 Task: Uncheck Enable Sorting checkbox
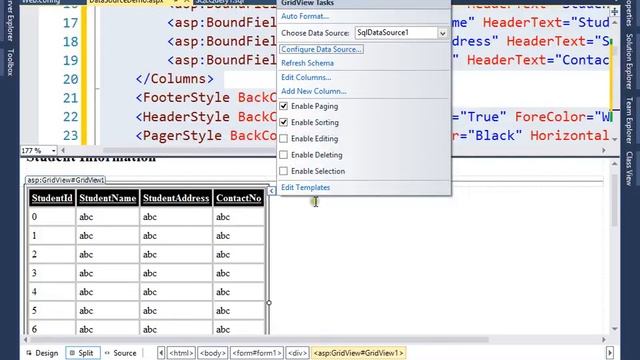(x=284, y=122)
